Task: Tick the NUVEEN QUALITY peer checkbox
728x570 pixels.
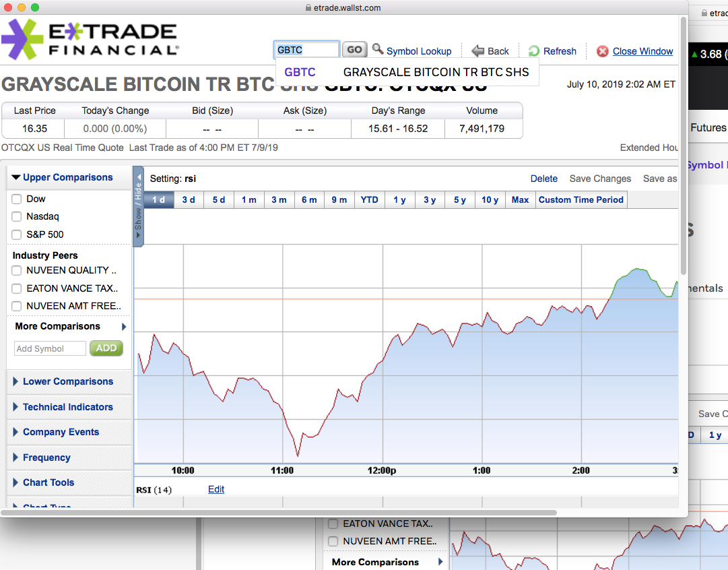Action: tap(17, 271)
